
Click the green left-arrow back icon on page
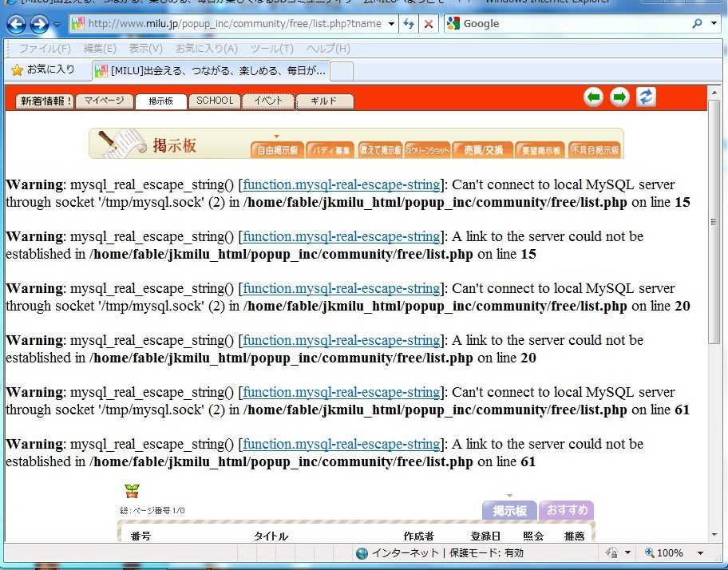pos(593,97)
